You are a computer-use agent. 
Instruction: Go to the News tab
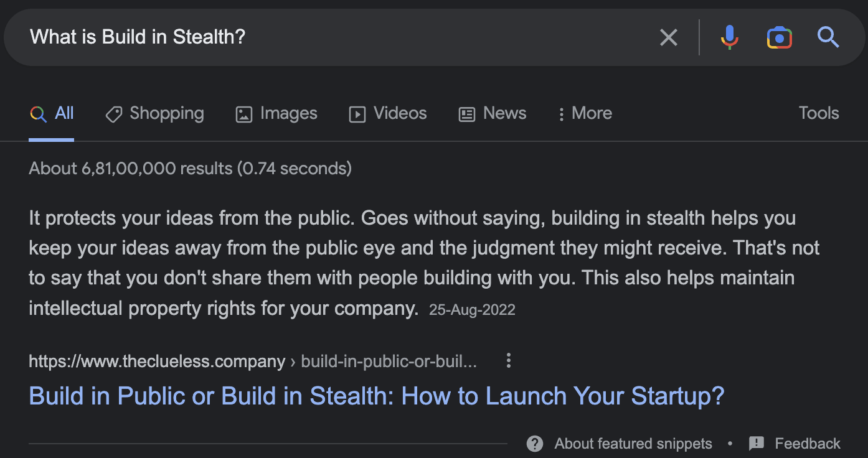click(493, 114)
